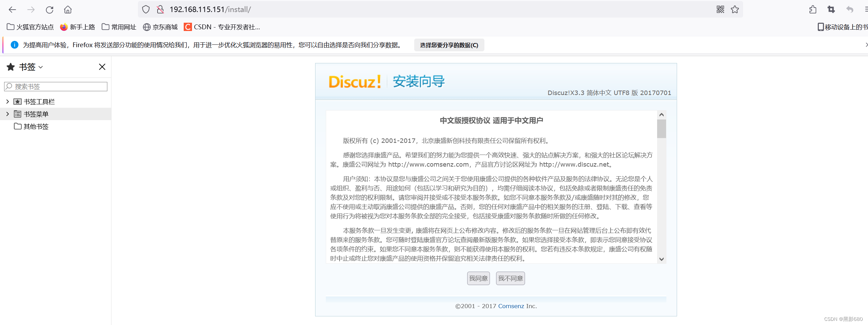Click the undo arrow toolbar icon
This screenshot has width=868, height=325.
[850, 10]
